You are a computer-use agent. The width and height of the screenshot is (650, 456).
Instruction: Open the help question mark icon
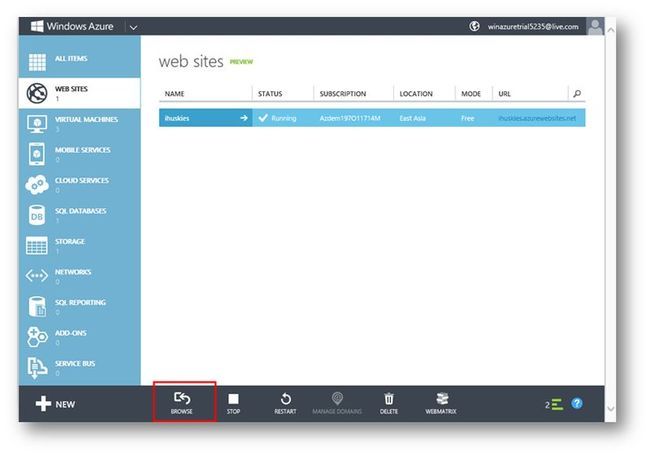(577, 403)
